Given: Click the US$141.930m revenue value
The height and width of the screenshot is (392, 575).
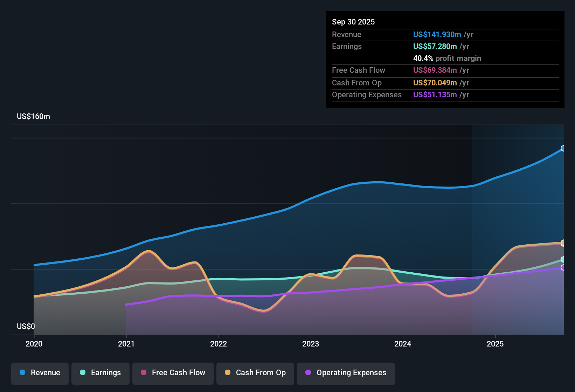Looking at the screenshot, I should coord(437,34).
